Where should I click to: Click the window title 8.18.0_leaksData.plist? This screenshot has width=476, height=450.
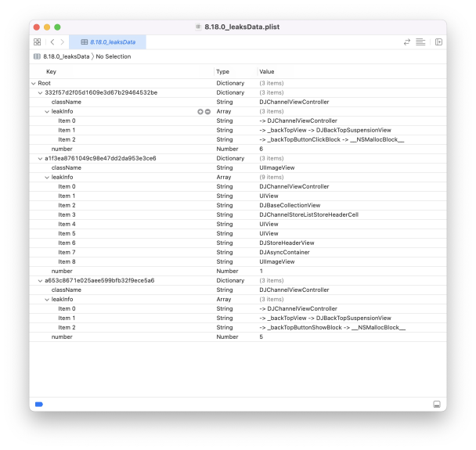242,27
